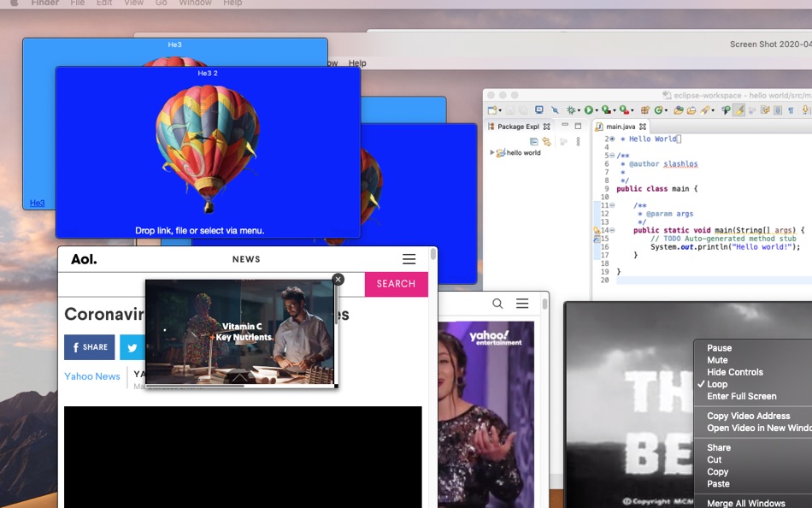Click Next Annotation arrow icon in Eclipse
812x508 pixels.
pos(805,109)
